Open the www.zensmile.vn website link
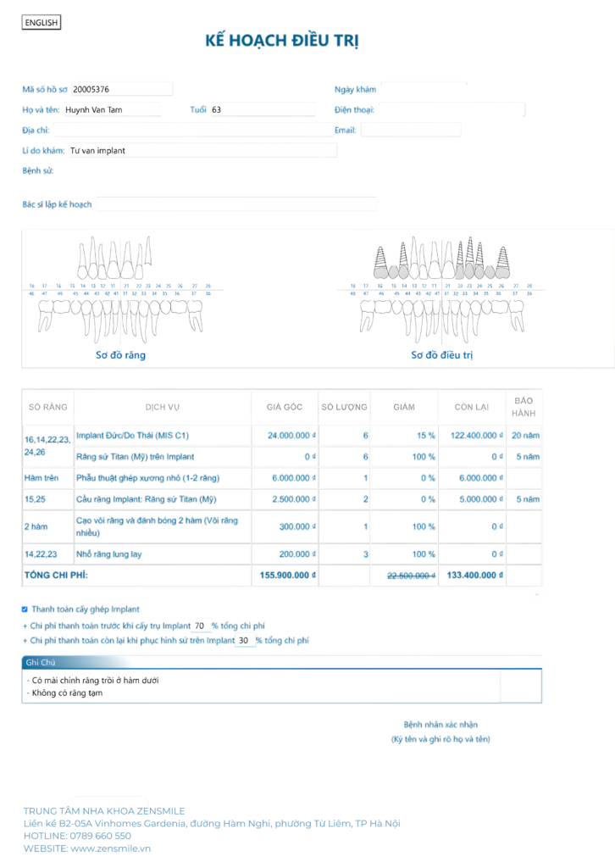This screenshot has width=615, height=868. pyautogui.click(x=110, y=848)
